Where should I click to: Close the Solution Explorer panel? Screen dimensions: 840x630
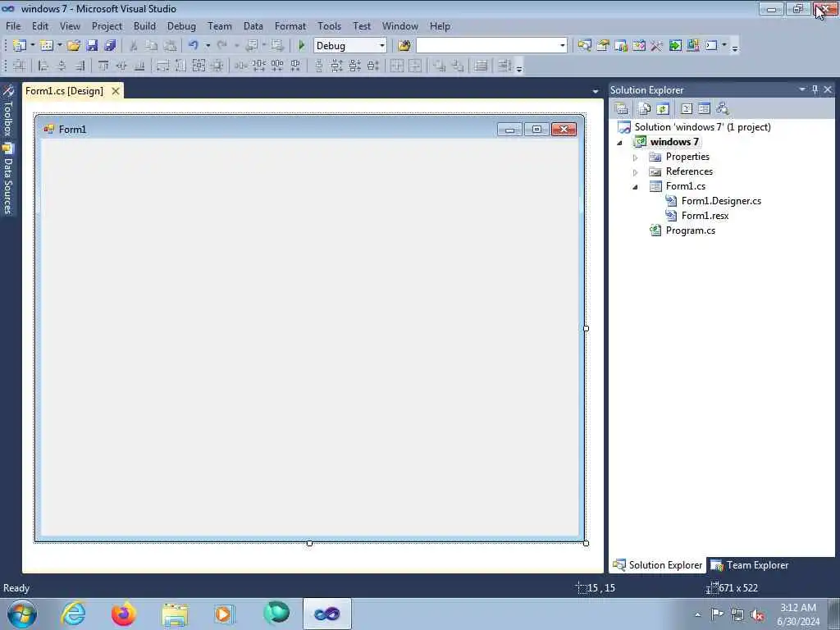(x=828, y=89)
